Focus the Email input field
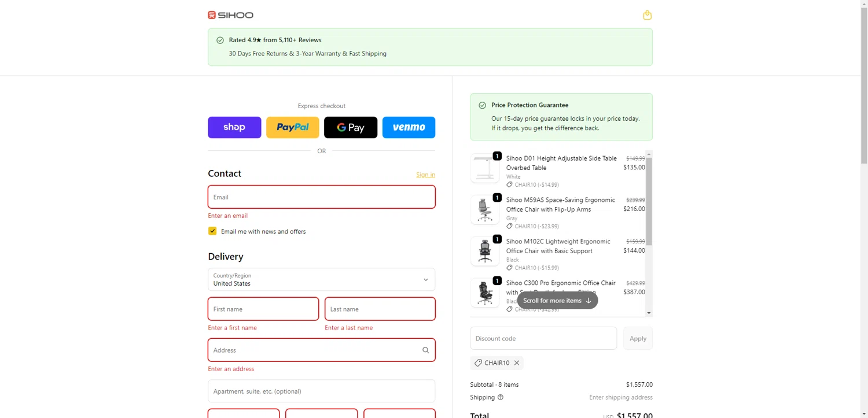 point(321,197)
